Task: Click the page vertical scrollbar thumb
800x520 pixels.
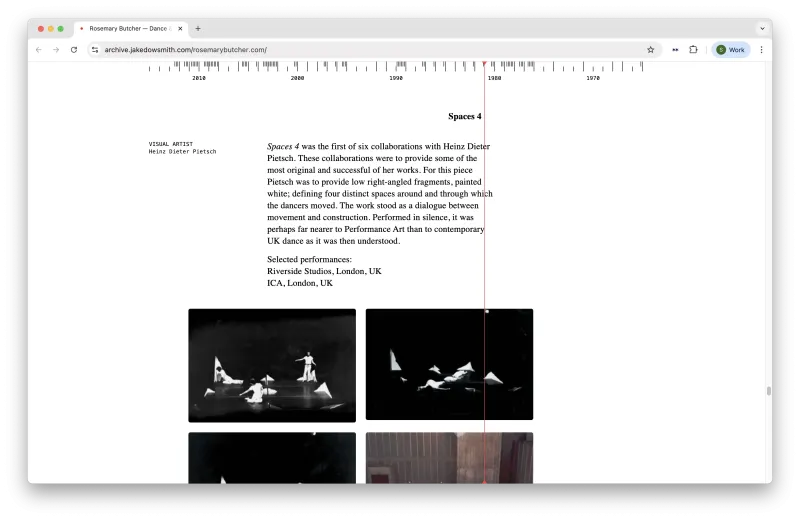Action: pyautogui.click(x=768, y=391)
